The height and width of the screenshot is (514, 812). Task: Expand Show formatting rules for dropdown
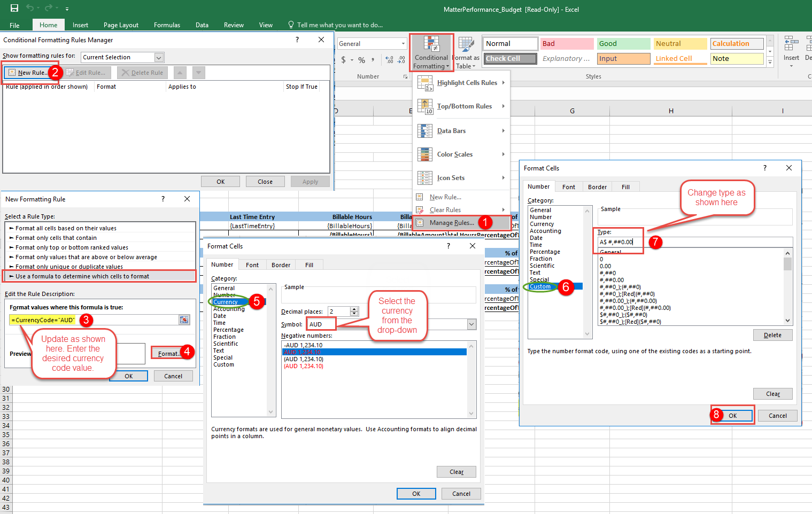coord(159,57)
